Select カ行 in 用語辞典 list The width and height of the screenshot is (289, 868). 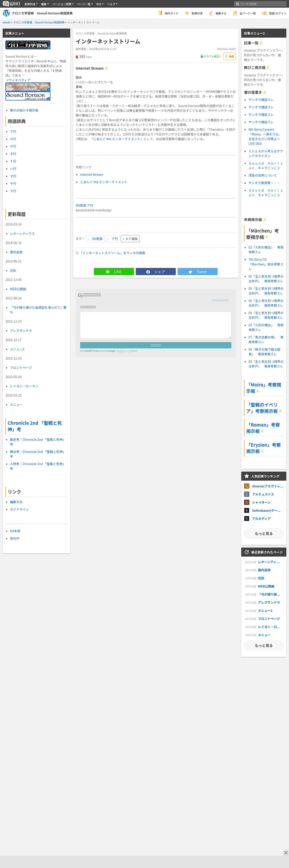pos(13,139)
